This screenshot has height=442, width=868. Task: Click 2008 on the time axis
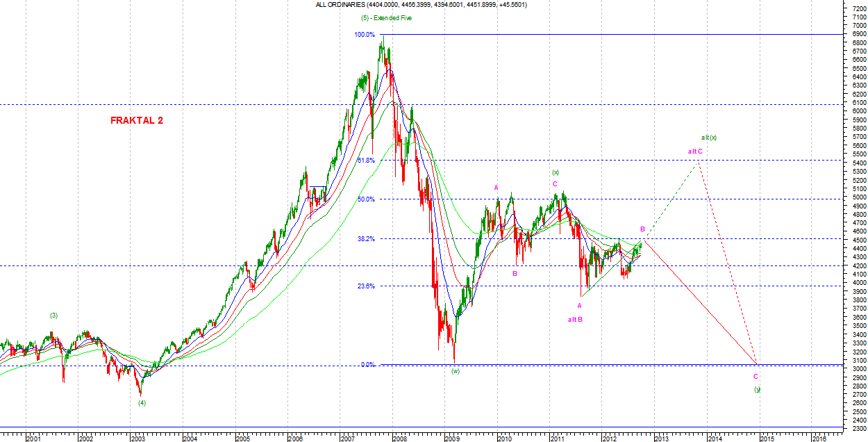(x=399, y=438)
